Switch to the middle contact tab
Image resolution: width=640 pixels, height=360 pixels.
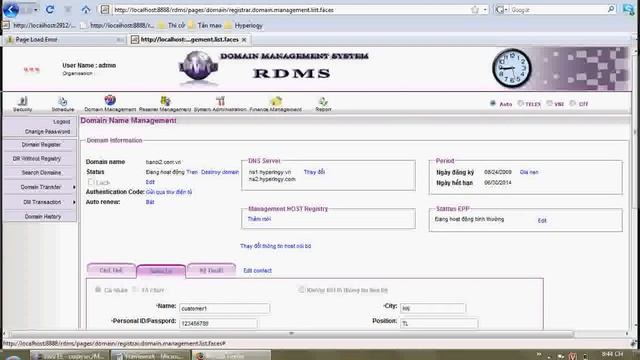point(161,271)
